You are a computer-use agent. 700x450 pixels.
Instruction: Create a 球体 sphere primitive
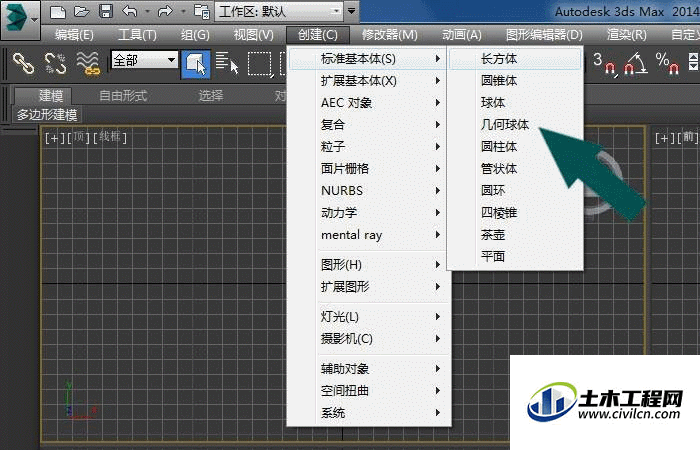515,103
